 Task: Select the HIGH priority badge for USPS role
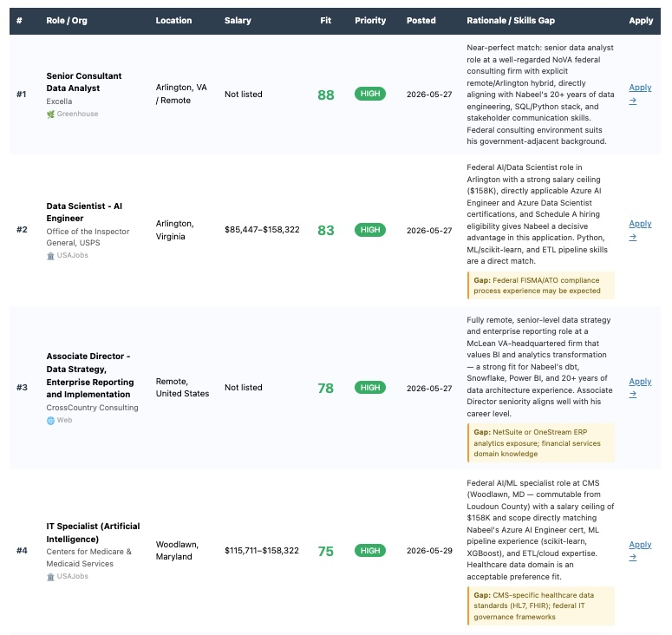370,230
